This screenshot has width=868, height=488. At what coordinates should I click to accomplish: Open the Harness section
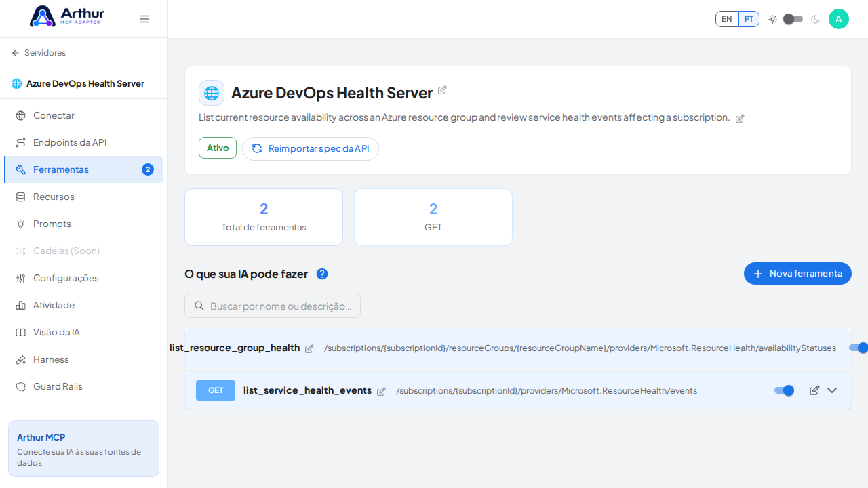point(83,359)
